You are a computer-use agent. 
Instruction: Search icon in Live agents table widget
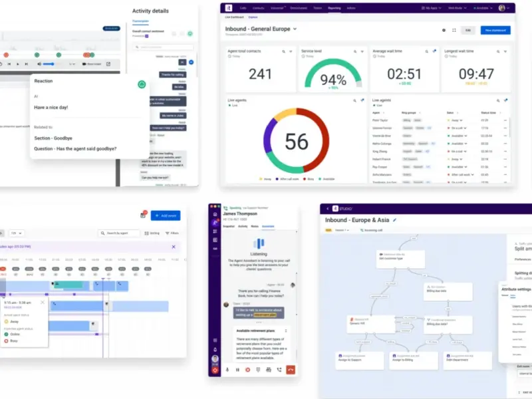(x=498, y=101)
